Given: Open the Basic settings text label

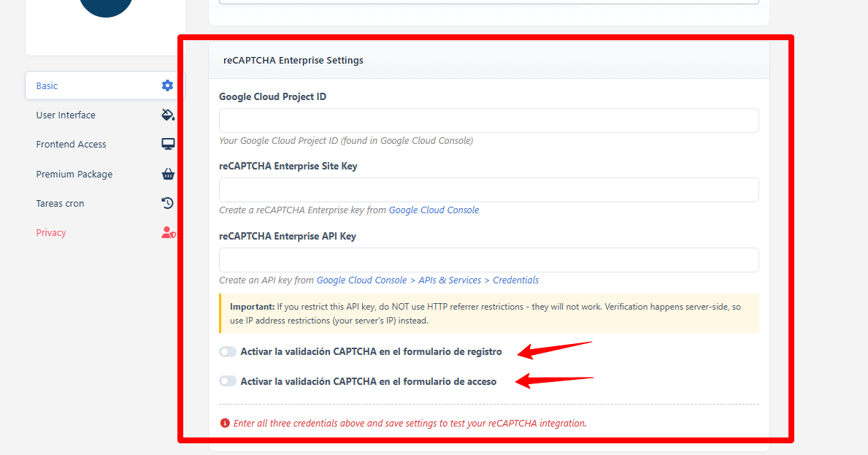Looking at the screenshot, I should tap(47, 85).
